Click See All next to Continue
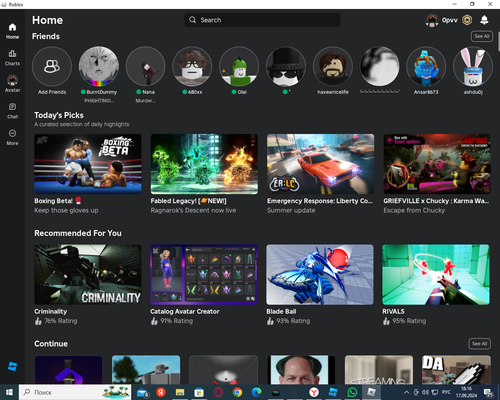The height and width of the screenshot is (400, 500). pyautogui.click(x=479, y=343)
